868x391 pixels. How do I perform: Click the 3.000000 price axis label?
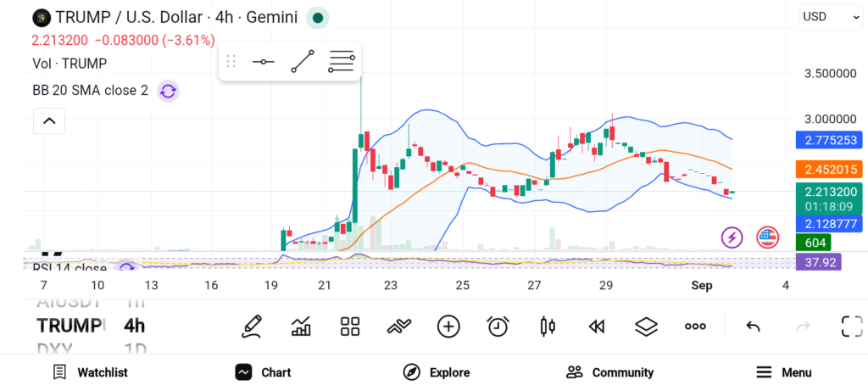tap(830, 120)
